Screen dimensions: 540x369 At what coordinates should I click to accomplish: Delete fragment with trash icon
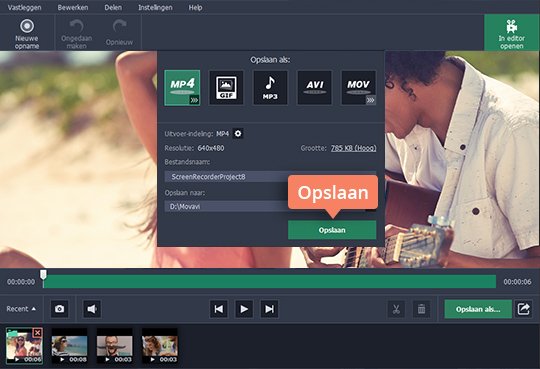point(421,309)
